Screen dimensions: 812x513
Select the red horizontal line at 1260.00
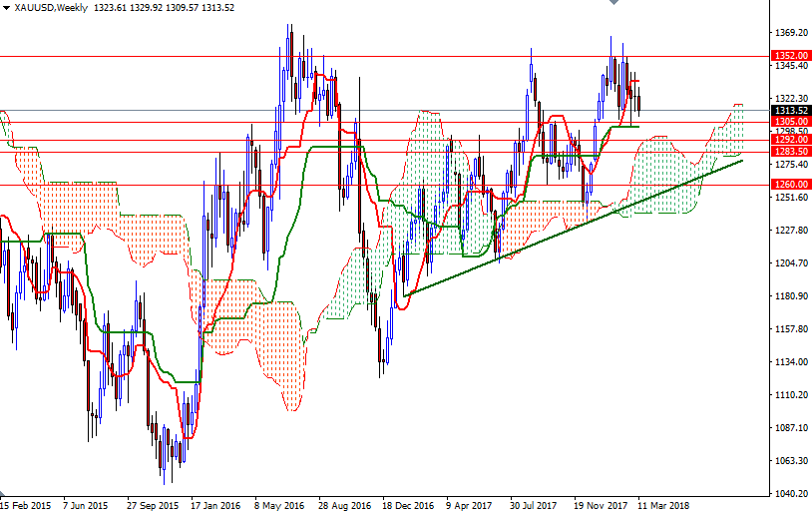(x=384, y=185)
